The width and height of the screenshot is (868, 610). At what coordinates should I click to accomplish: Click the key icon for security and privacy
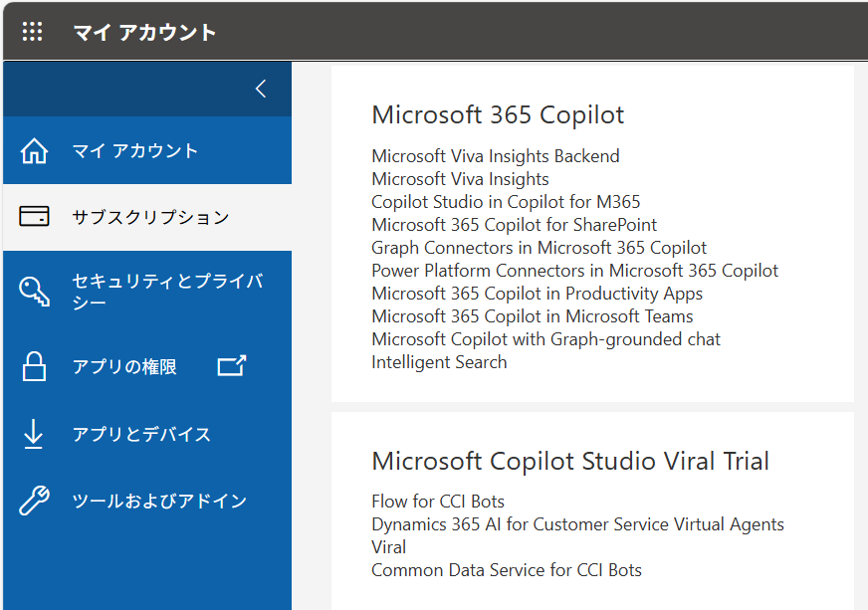(34, 292)
